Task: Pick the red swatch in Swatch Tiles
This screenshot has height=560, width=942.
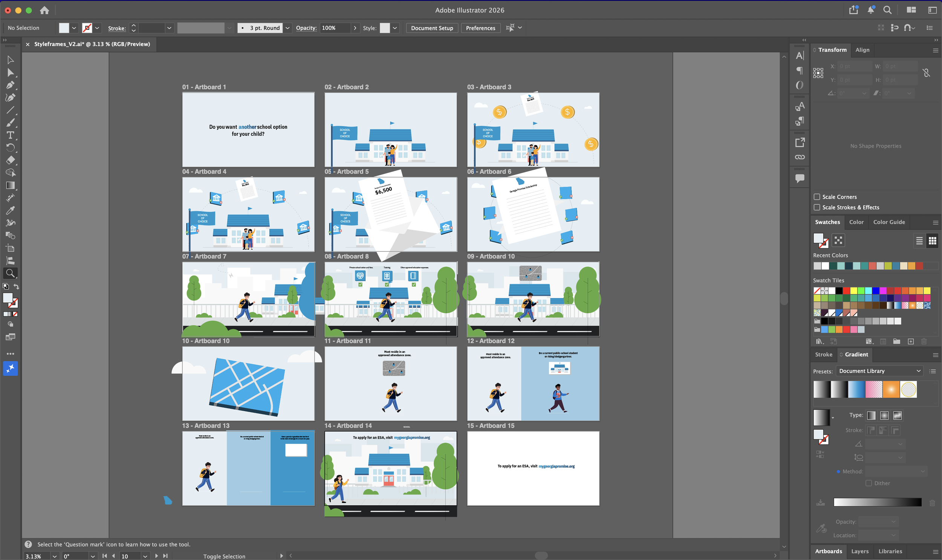Action: 846,291
